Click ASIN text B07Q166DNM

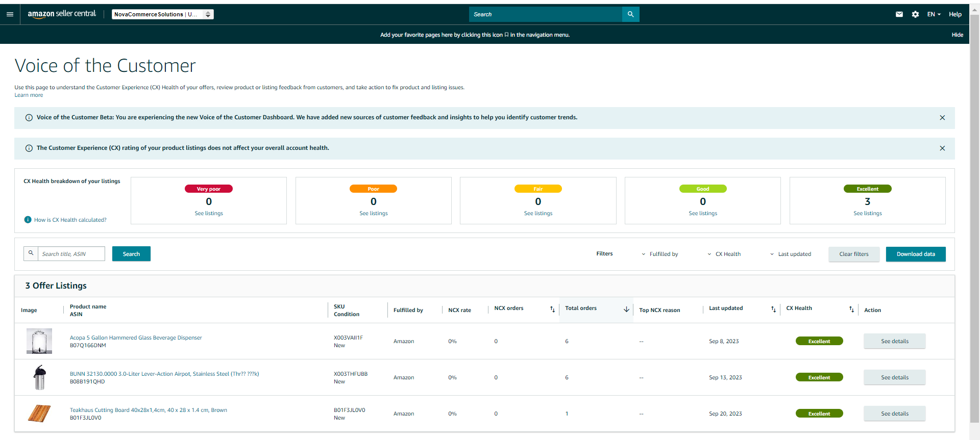88,345
